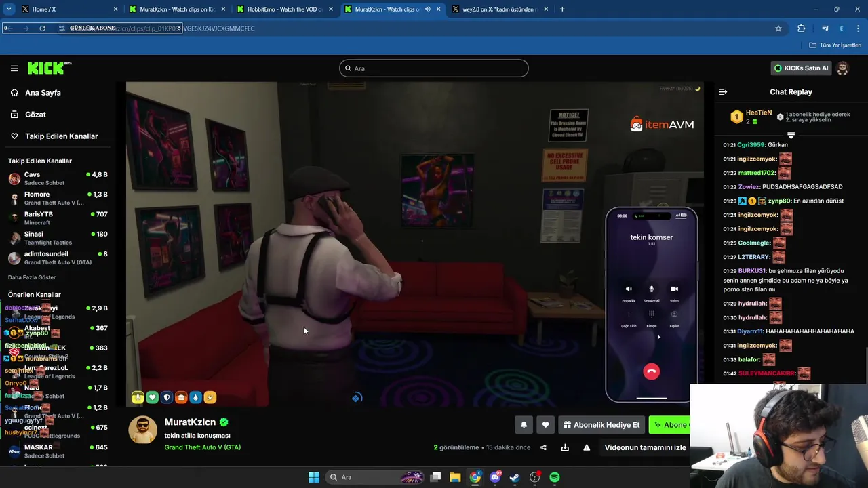Open Windows Start menu

pyautogui.click(x=314, y=477)
